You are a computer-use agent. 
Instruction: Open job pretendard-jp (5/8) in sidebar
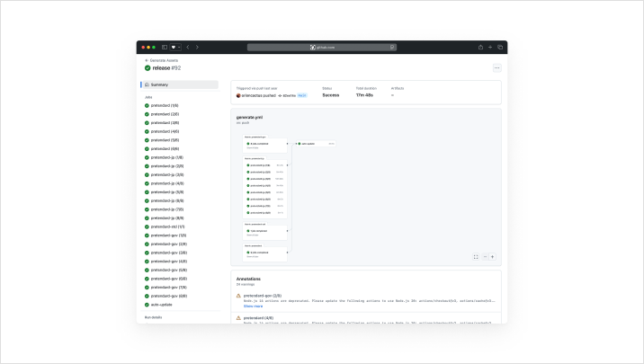click(x=164, y=192)
